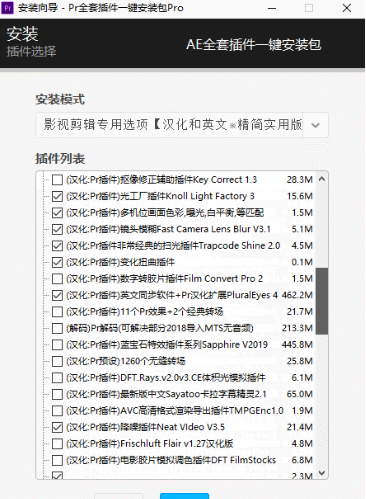Enable Frischluft Flair v1.27 checkbox
This screenshot has height=499, width=366.
(57, 444)
